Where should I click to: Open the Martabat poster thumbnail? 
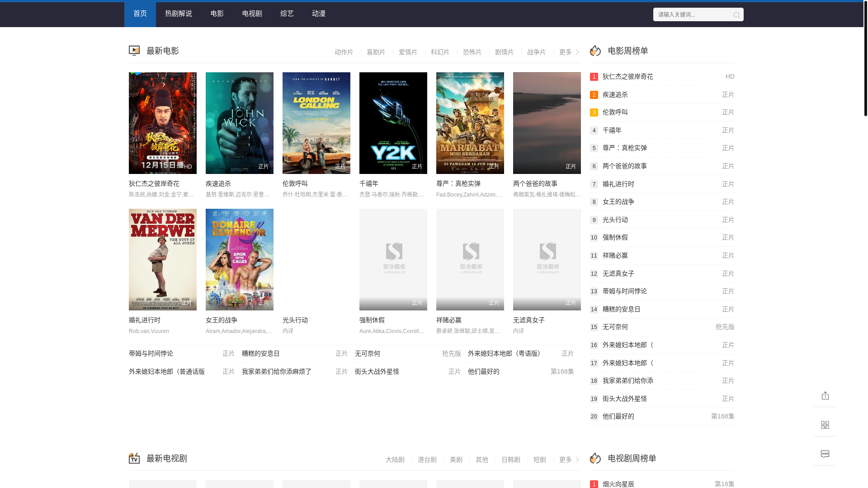470,123
